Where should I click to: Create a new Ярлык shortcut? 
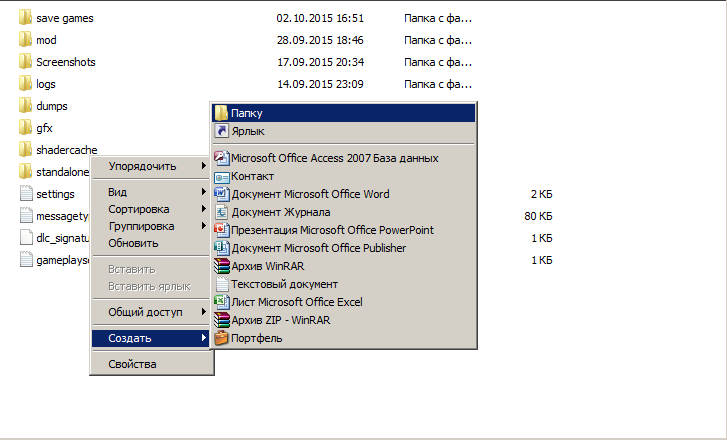pyautogui.click(x=344, y=131)
